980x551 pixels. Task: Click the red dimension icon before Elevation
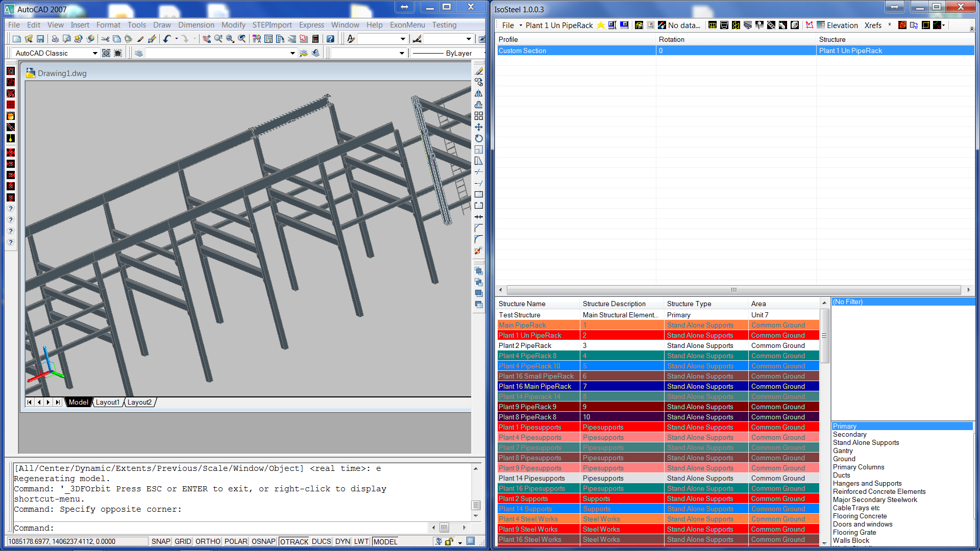[810, 25]
